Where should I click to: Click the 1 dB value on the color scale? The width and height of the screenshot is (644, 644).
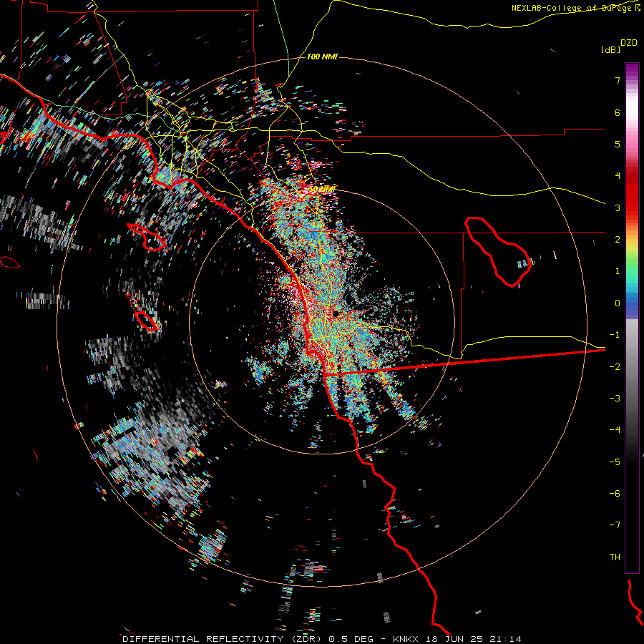point(618,271)
